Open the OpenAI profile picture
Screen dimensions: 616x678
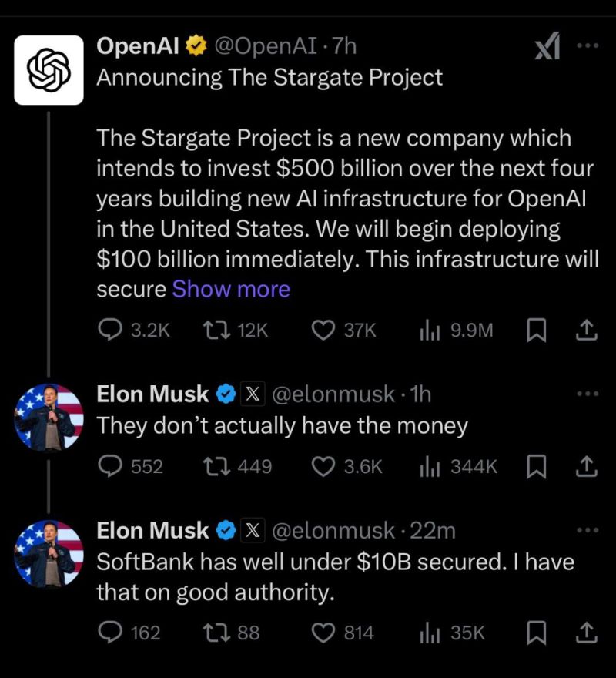(49, 69)
